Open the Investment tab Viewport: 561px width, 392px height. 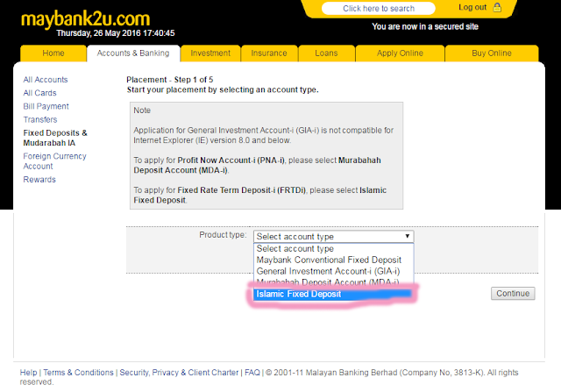(210, 53)
